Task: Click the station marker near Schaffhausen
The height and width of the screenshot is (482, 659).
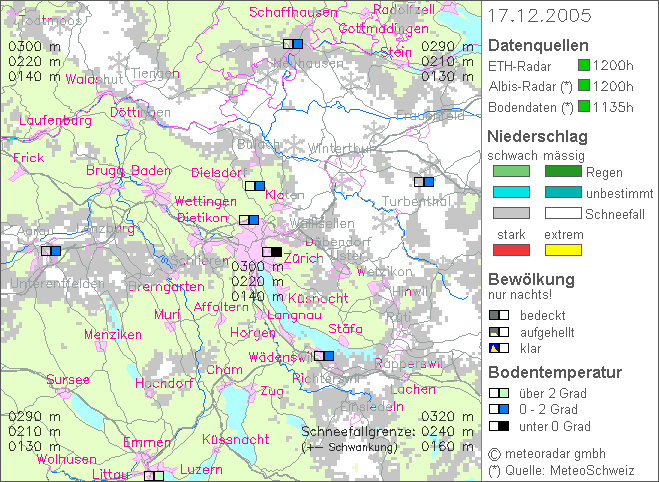Action: point(293,44)
